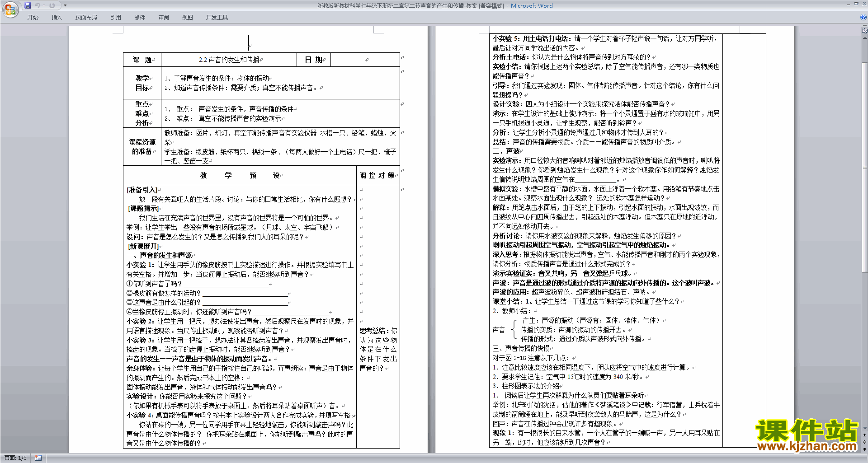Undo the last action

click(38, 5)
